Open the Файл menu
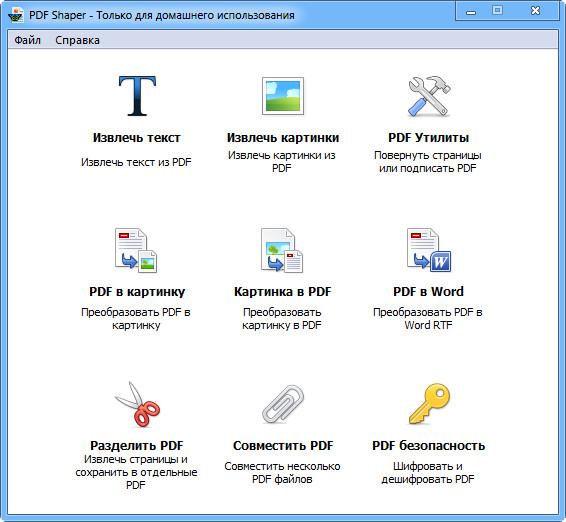 pos(27,40)
